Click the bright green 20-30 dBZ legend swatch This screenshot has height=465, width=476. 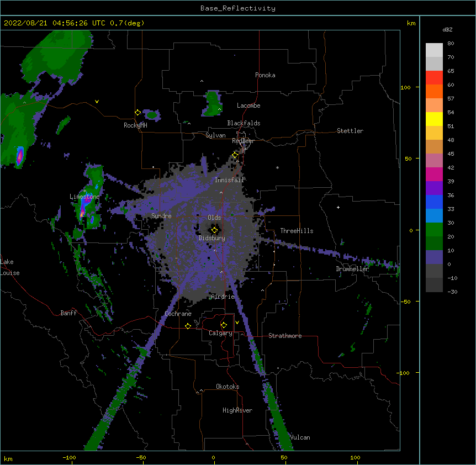pos(434,230)
